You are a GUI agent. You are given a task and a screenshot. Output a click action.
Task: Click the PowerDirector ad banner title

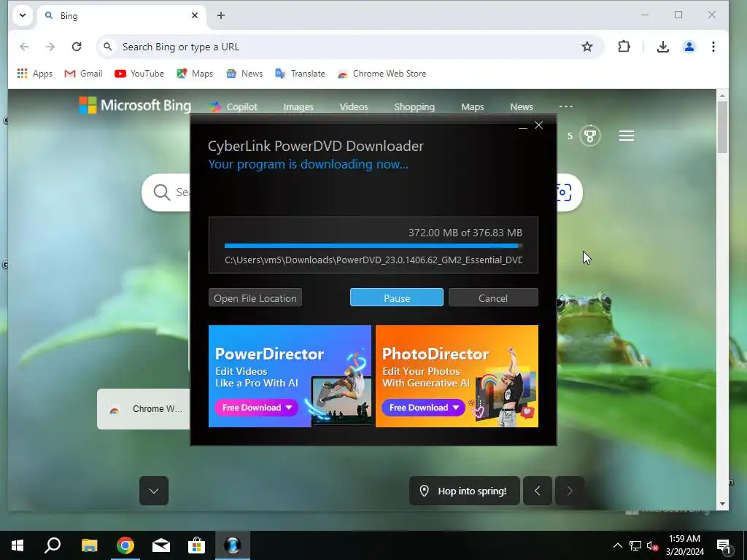click(x=269, y=354)
